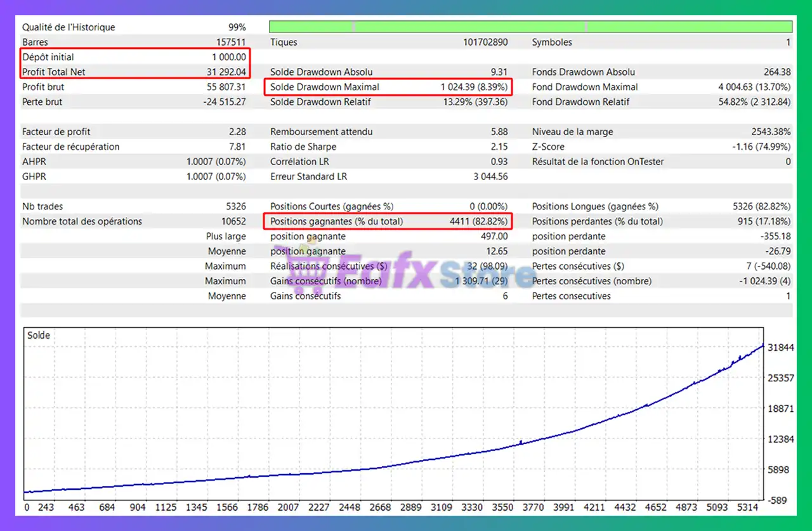Click the 31844 y-axis label
Image resolution: width=812 pixels, height=531 pixels.
coord(782,347)
